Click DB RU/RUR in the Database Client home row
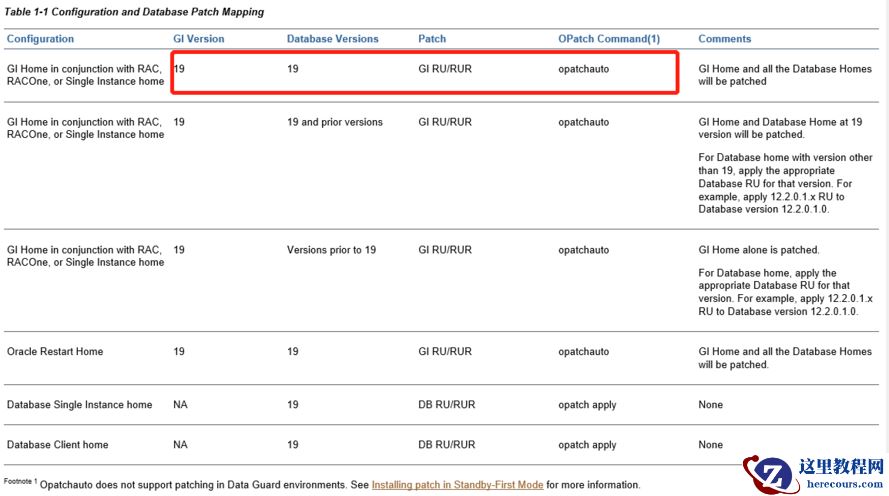 tap(447, 445)
